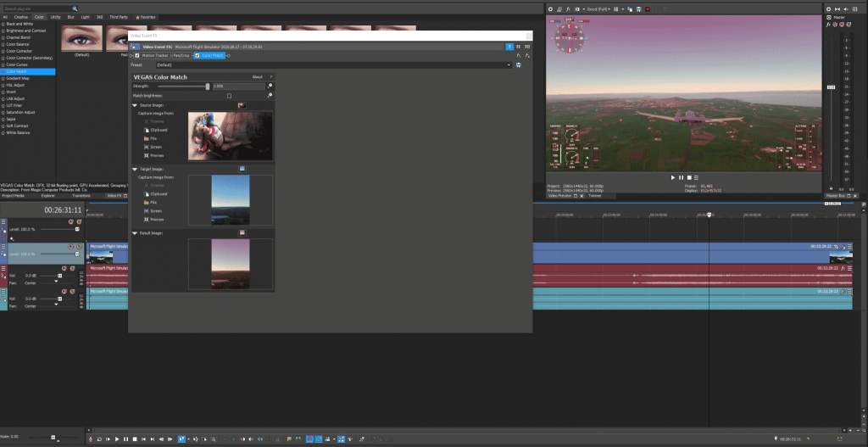Collapse the Source Image section
868x447 pixels.
(134, 105)
